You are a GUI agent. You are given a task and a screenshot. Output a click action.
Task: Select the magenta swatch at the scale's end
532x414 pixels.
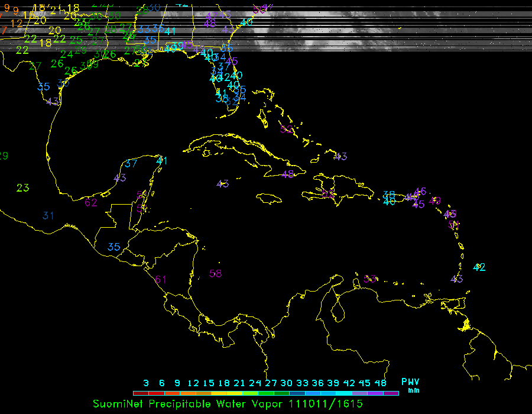point(391,393)
